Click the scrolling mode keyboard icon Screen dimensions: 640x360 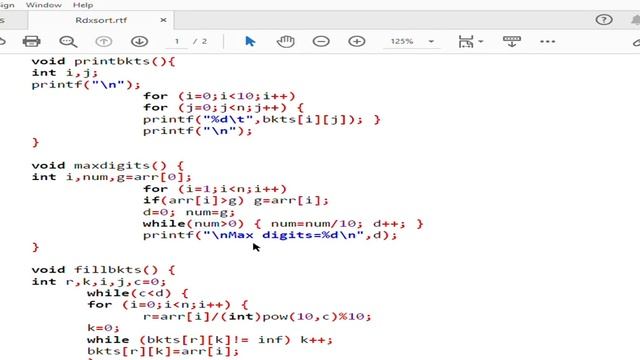pyautogui.click(x=512, y=41)
